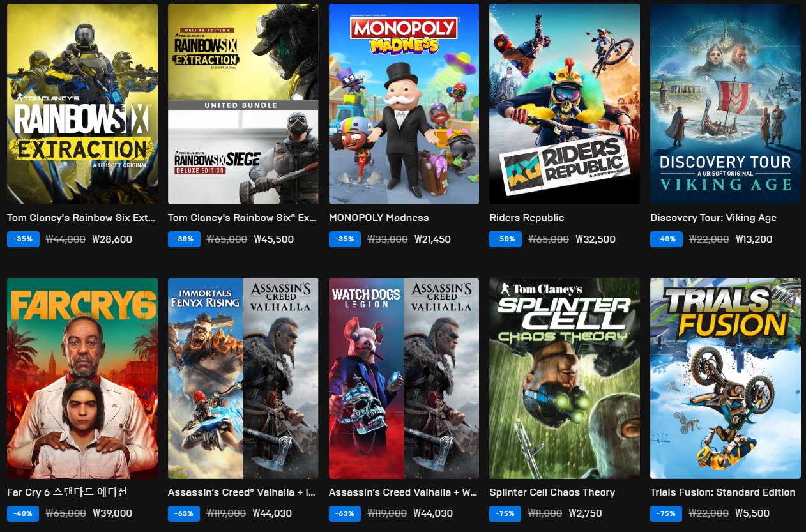Click the ₩65,000 original price under Far Cry 6
Viewport: 806px width, 532px height.
coord(66,513)
